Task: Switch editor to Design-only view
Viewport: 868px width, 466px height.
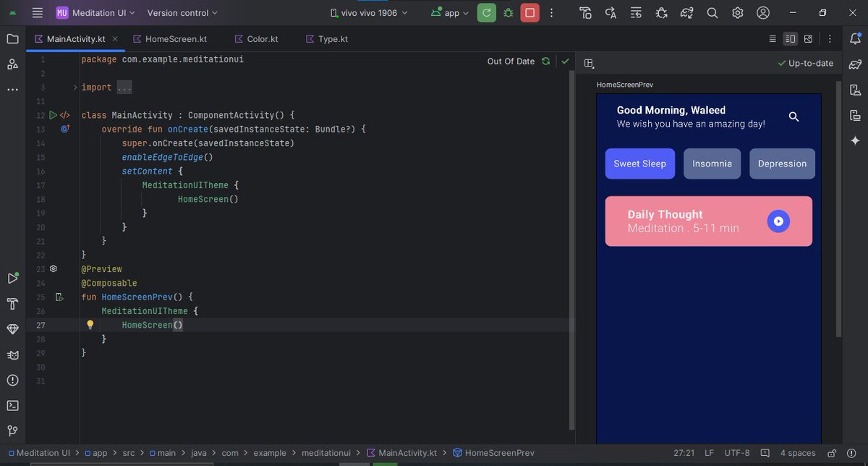Action: (x=808, y=39)
